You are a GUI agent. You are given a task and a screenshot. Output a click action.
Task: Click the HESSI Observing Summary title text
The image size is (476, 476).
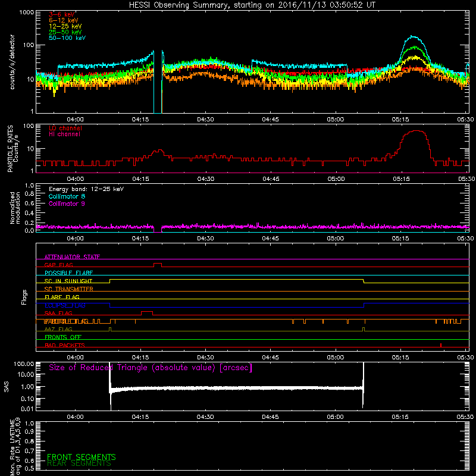click(252, 5)
